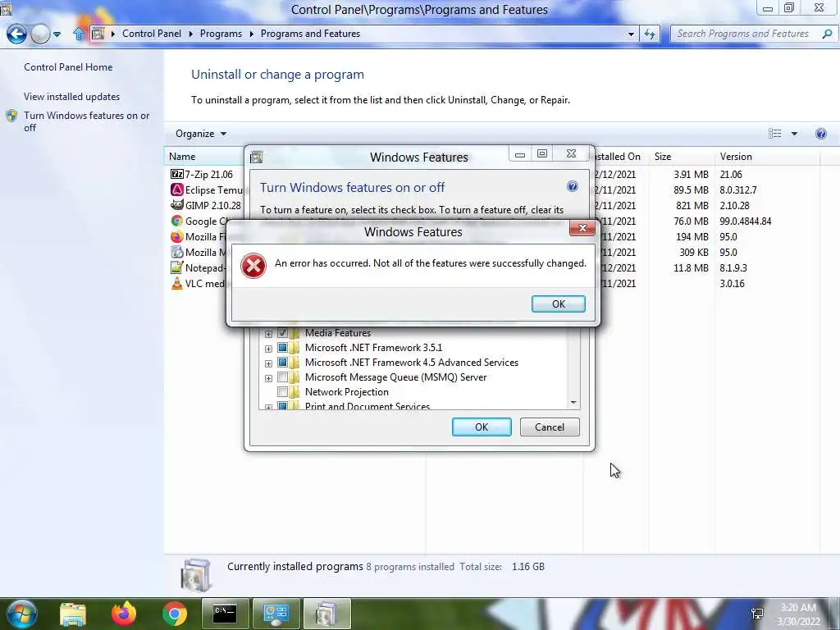Toggle Network Projection checkbox
Image resolution: width=840 pixels, height=630 pixels.
(x=282, y=392)
